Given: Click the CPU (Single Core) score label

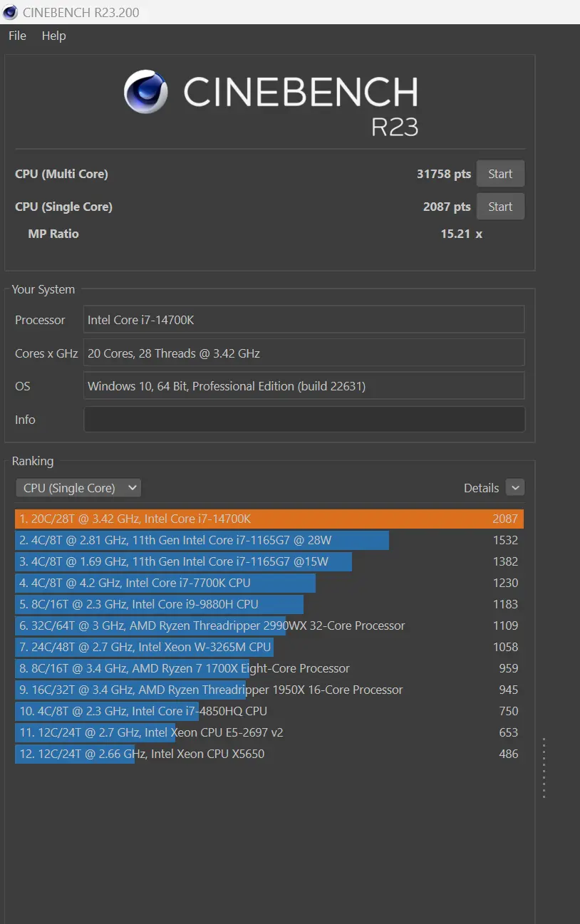Looking at the screenshot, I should coord(63,207).
